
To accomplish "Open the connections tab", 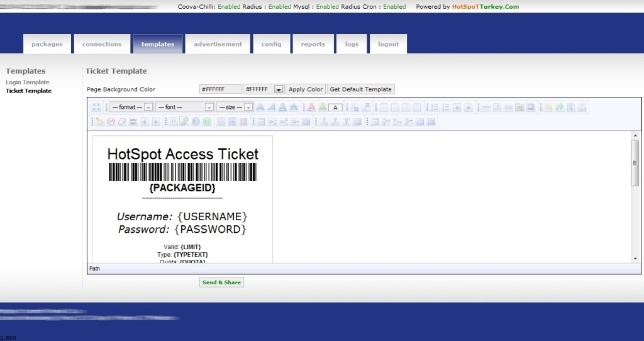I will 102,44.
